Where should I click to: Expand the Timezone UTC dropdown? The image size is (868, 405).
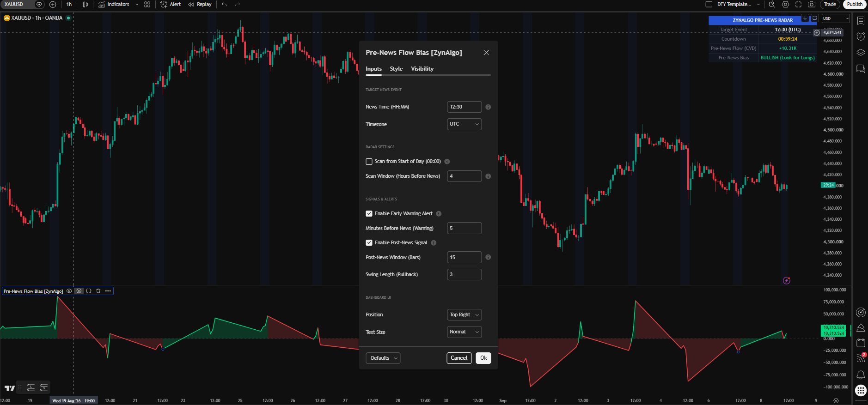(x=464, y=124)
